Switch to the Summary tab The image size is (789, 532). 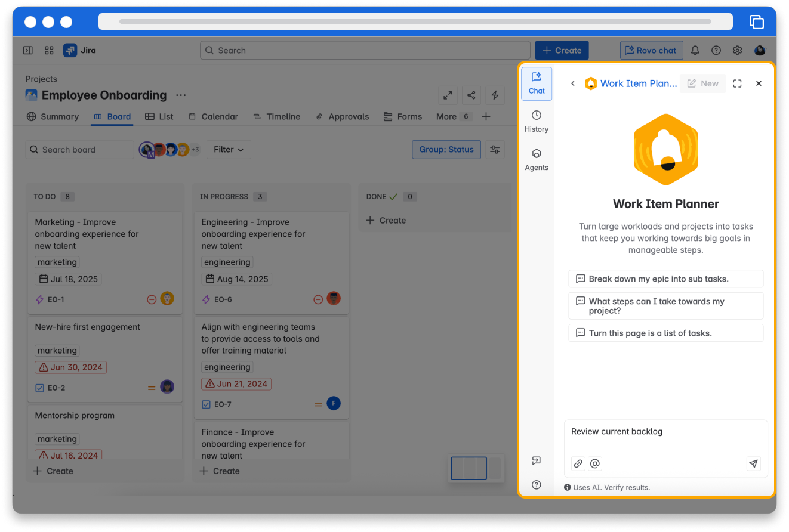pos(53,117)
